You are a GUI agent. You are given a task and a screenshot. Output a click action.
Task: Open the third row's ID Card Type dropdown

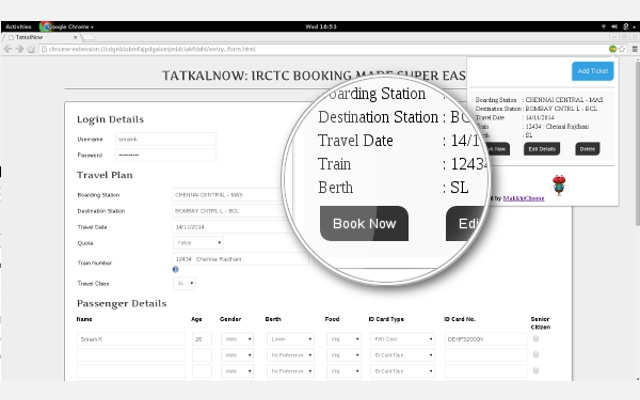pos(402,371)
